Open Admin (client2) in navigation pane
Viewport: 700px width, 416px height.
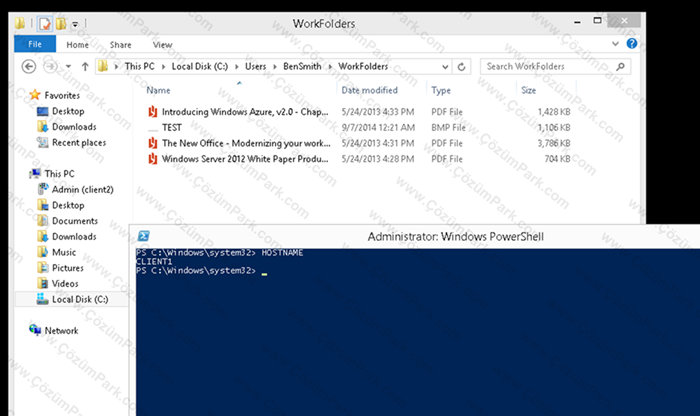tap(83, 189)
